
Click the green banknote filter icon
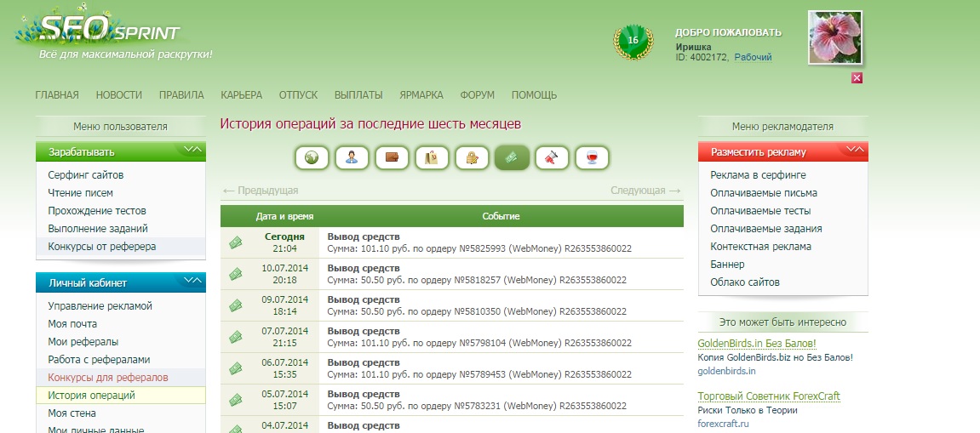click(x=512, y=157)
